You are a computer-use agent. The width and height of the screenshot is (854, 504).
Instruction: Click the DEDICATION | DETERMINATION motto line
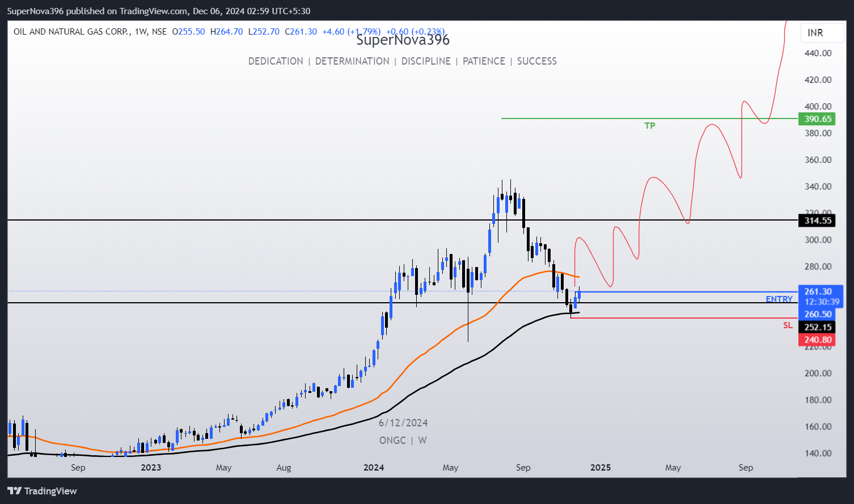[x=403, y=61]
